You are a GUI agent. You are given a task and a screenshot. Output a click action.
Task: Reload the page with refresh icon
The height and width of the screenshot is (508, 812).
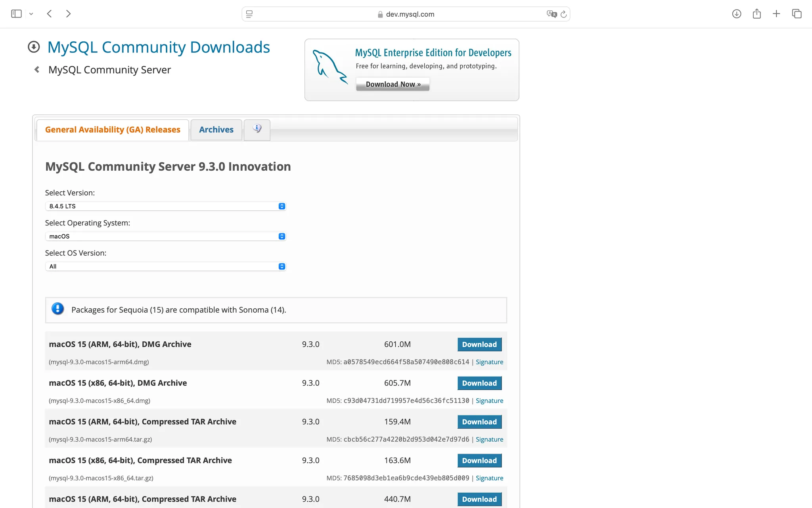(563, 14)
